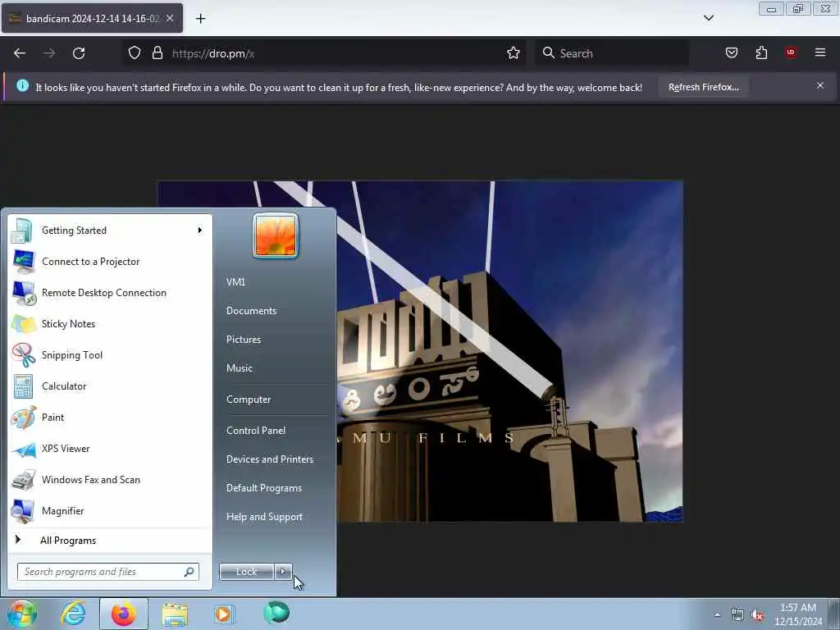Click the Firefox Search box
The image size is (840, 630).
tap(612, 53)
